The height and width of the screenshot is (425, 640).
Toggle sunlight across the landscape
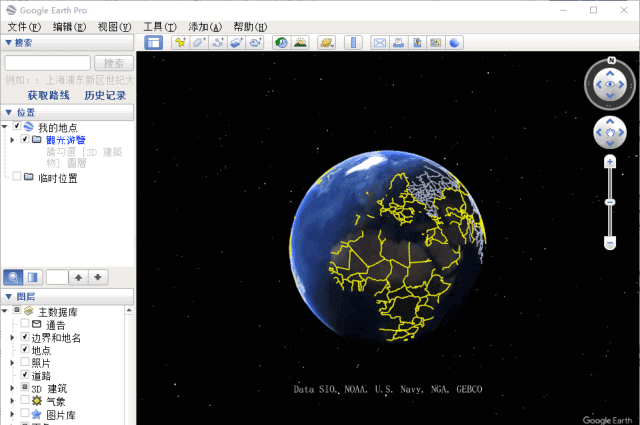pos(300,42)
